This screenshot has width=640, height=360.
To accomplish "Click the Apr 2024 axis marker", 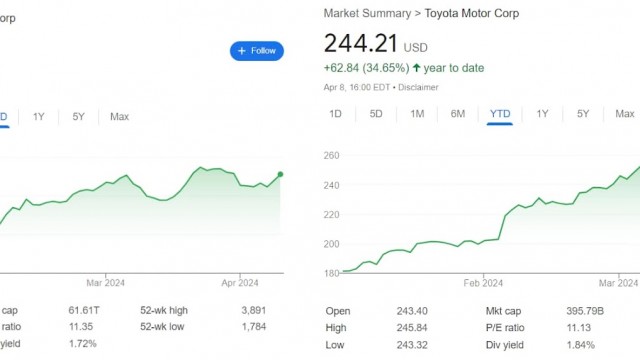I will click(240, 283).
